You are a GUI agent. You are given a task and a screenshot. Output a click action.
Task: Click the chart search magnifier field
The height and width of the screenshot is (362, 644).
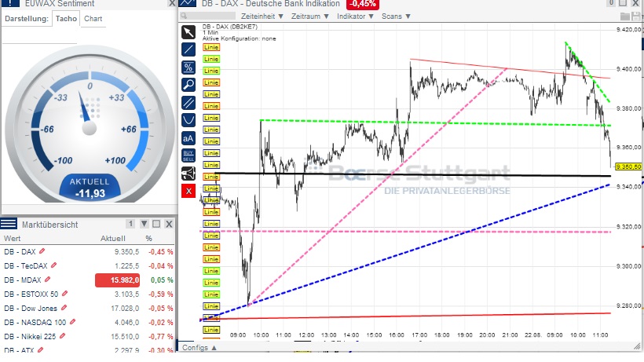[x=208, y=16]
